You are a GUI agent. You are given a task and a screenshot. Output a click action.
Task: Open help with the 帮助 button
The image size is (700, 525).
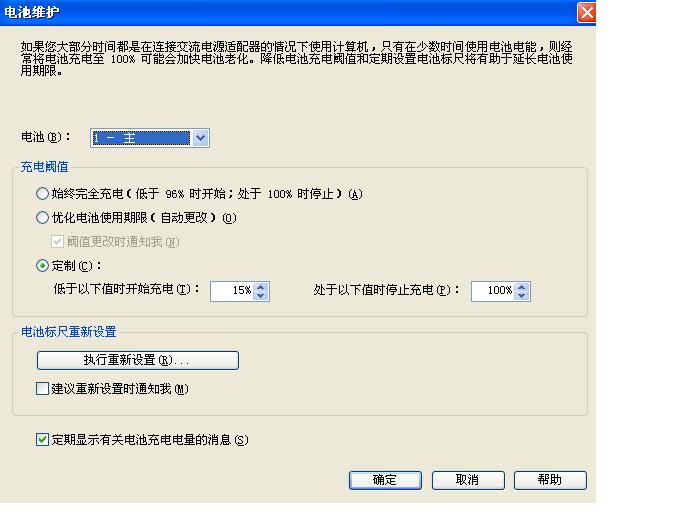click(x=550, y=480)
